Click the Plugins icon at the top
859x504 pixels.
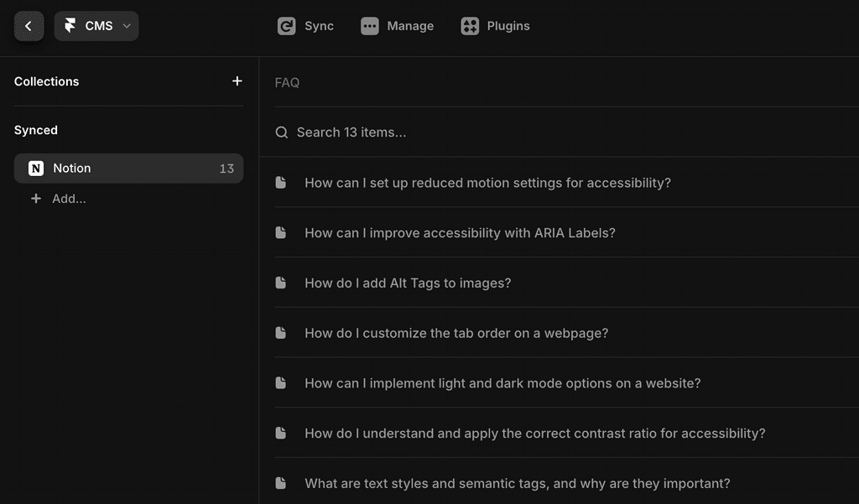point(470,26)
